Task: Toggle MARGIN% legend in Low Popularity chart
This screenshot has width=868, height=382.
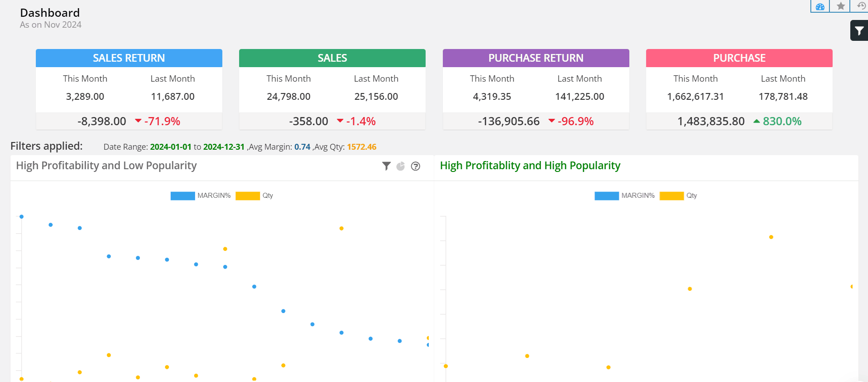Action: click(x=183, y=196)
